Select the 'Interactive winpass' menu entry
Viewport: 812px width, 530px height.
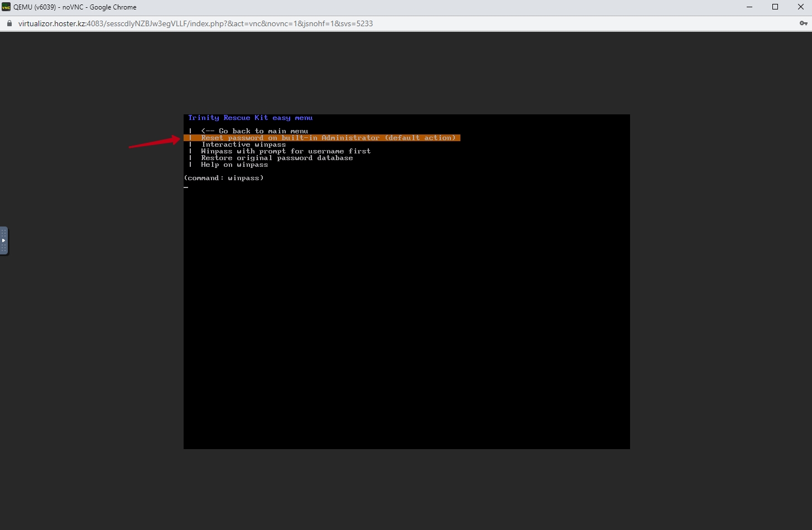pyautogui.click(x=243, y=144)
